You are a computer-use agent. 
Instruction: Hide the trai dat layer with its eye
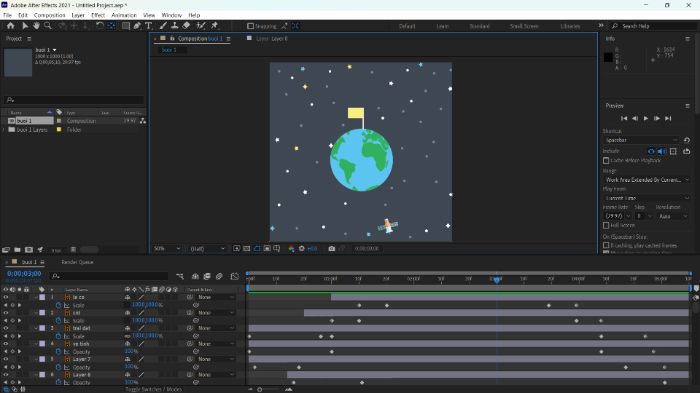pyautogui.click(x=6, y=328)
